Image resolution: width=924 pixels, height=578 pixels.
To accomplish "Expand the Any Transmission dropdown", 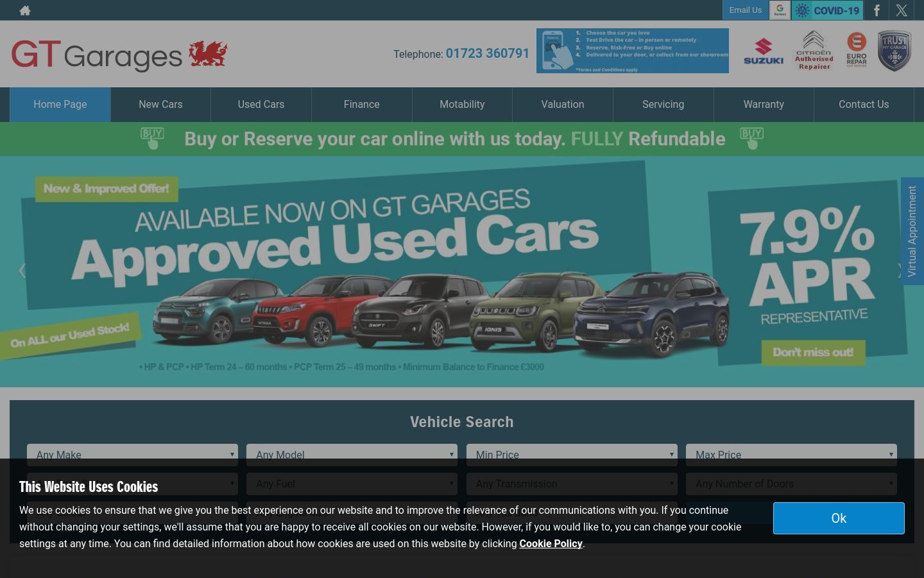I will coord(572,484).
